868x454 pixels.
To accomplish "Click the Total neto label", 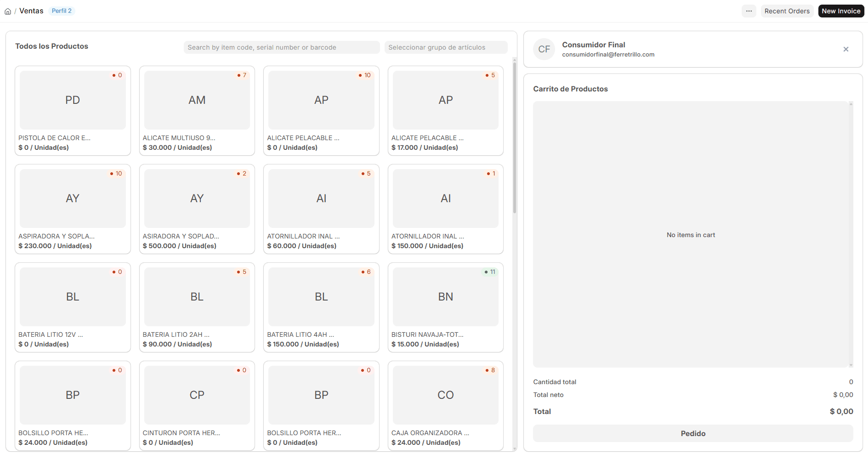I will pos(548,395).
